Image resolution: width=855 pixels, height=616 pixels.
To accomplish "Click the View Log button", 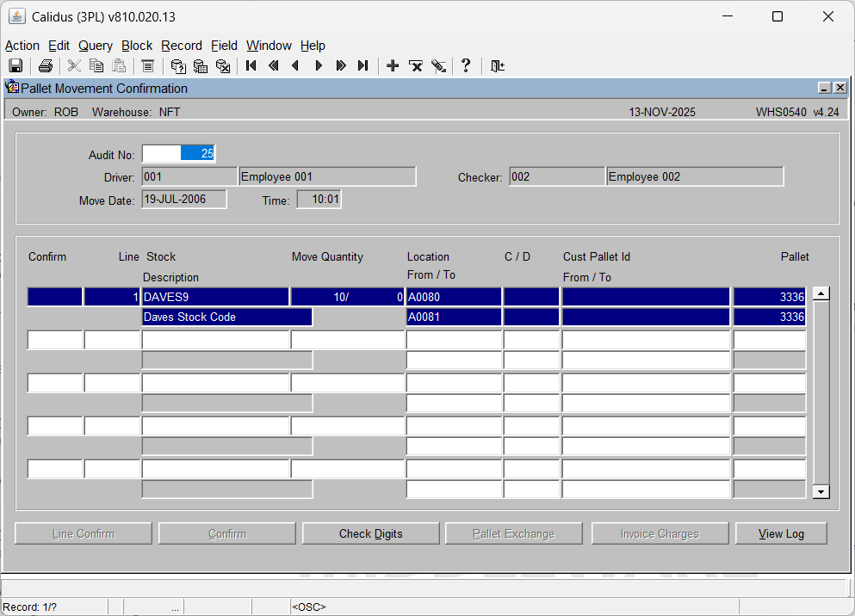I will coord(781,533).
